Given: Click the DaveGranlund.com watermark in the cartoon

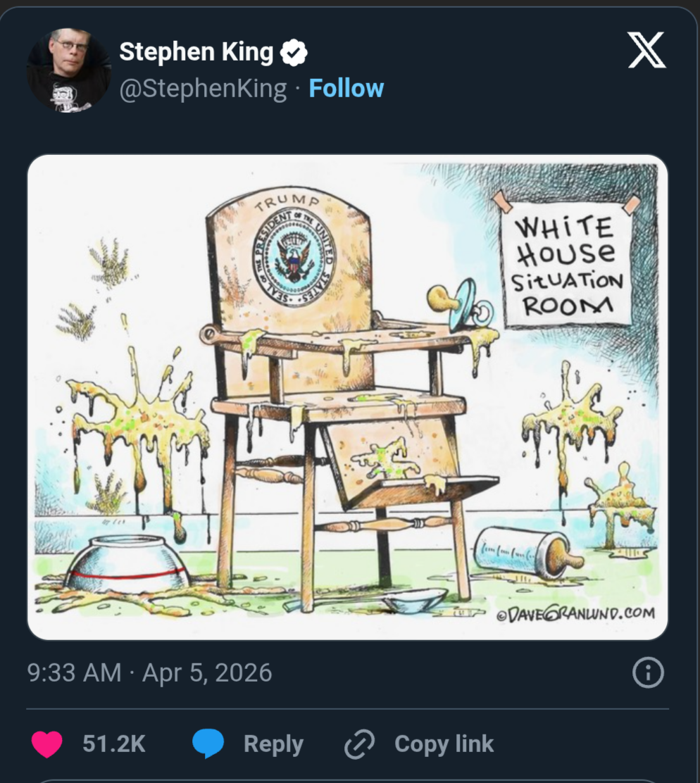Looking at the screenshot, I should click(575, 613).
